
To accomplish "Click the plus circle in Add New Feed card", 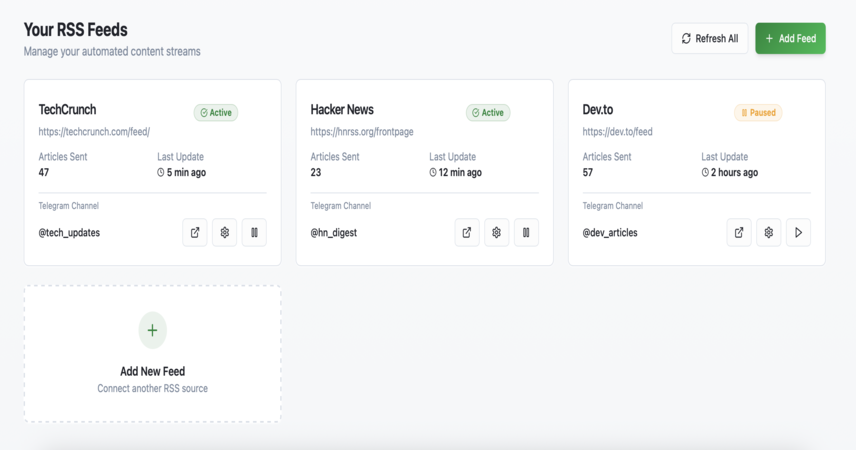I will (152, 330).
